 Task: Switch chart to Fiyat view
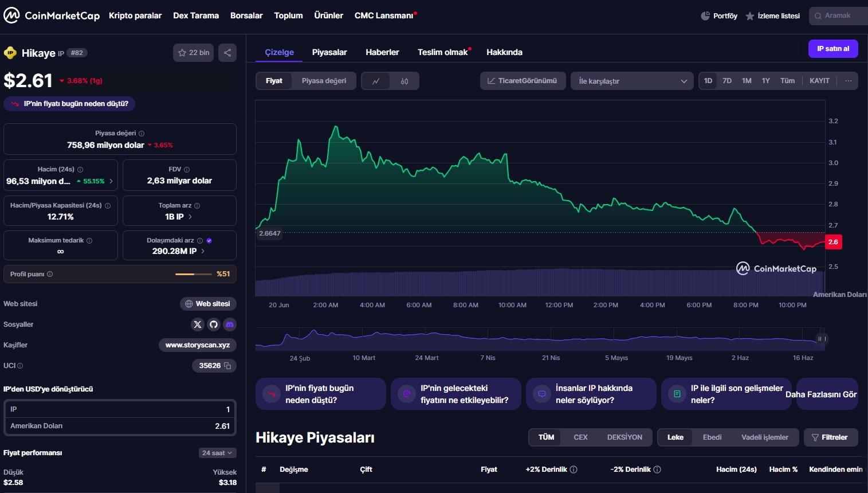[x=274, y=81]
